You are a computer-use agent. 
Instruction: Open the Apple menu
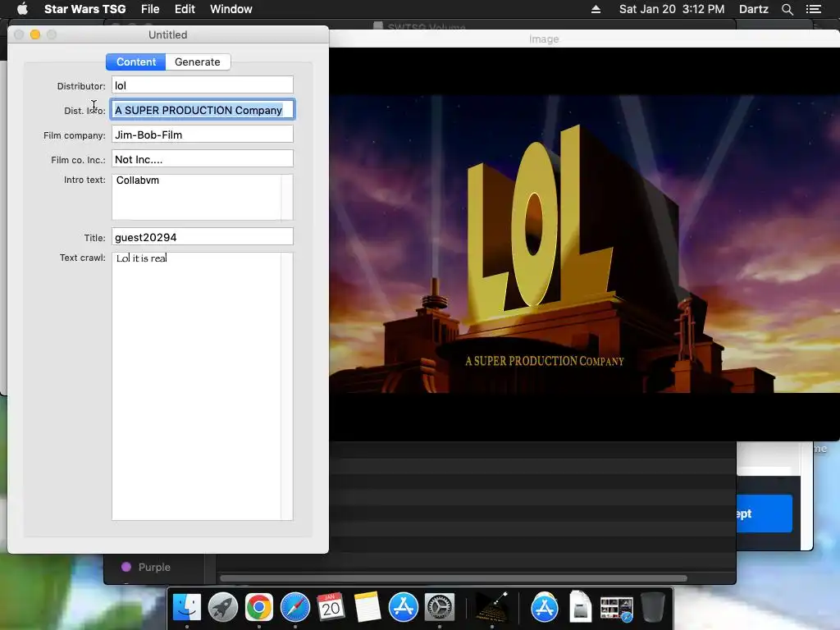[22, 9]
